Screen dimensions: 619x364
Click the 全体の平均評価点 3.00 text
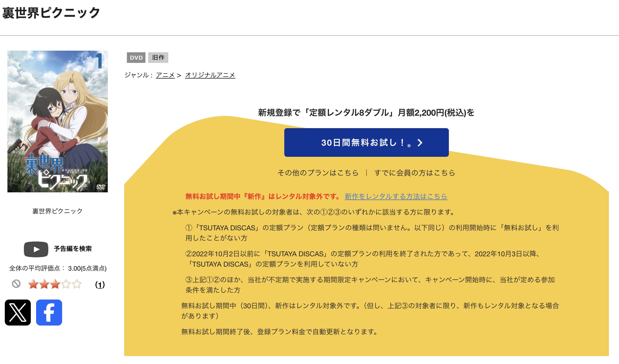click(58, 268)
